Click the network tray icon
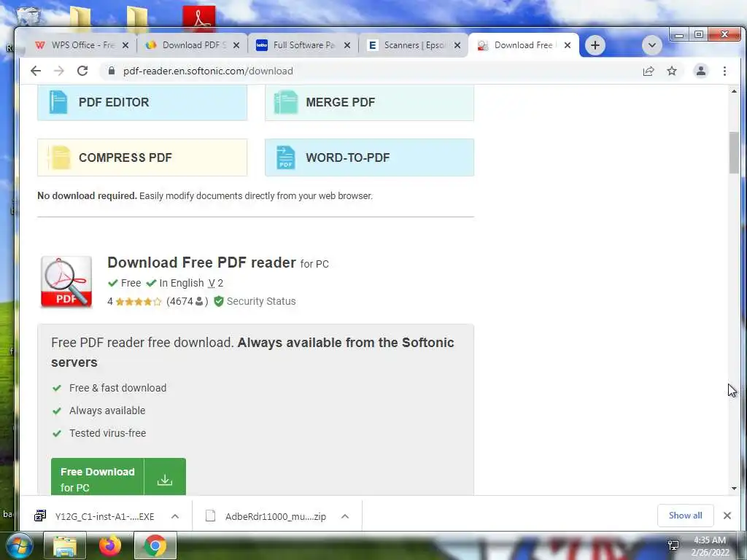 coord(673,545)
